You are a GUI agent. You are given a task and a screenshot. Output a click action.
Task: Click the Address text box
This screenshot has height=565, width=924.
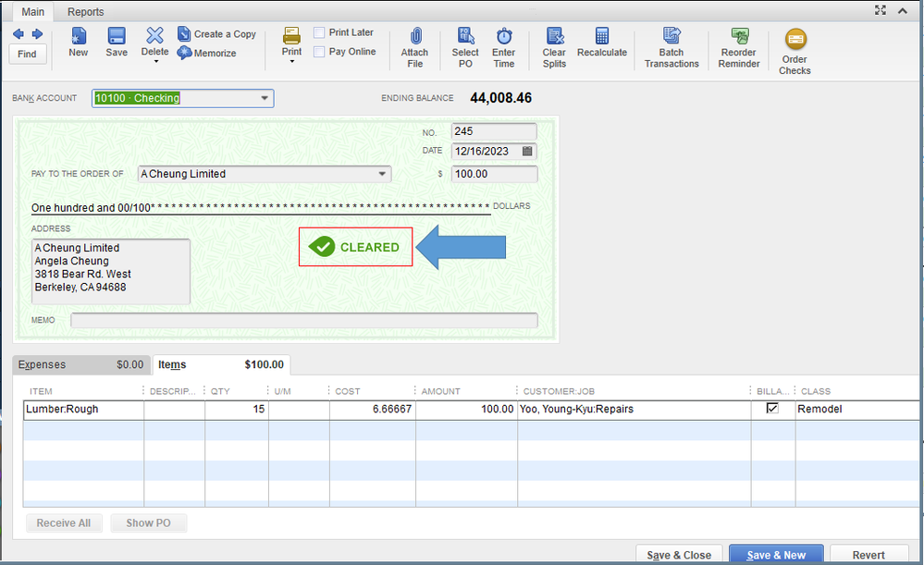point(111,271)
